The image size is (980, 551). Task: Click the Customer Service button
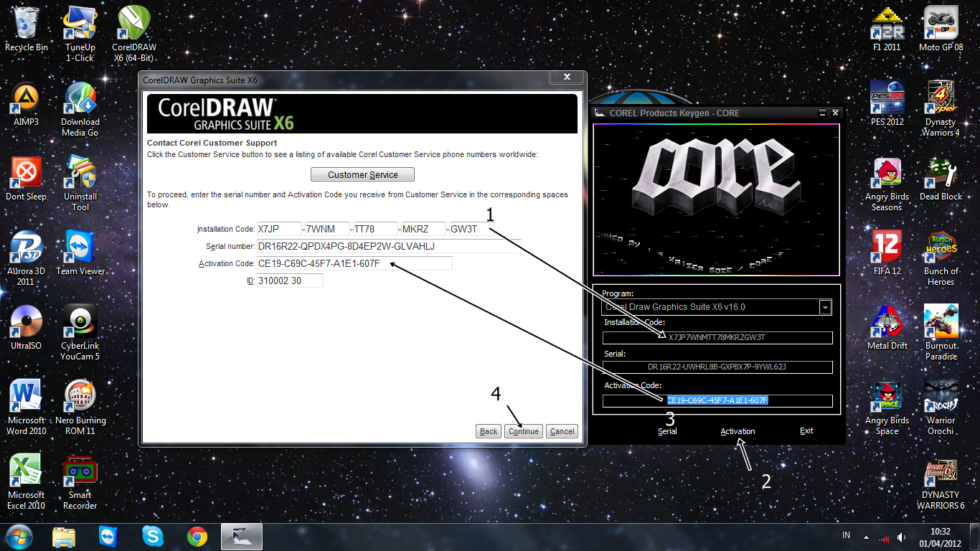pyautogui.click(x=362, y=174)
